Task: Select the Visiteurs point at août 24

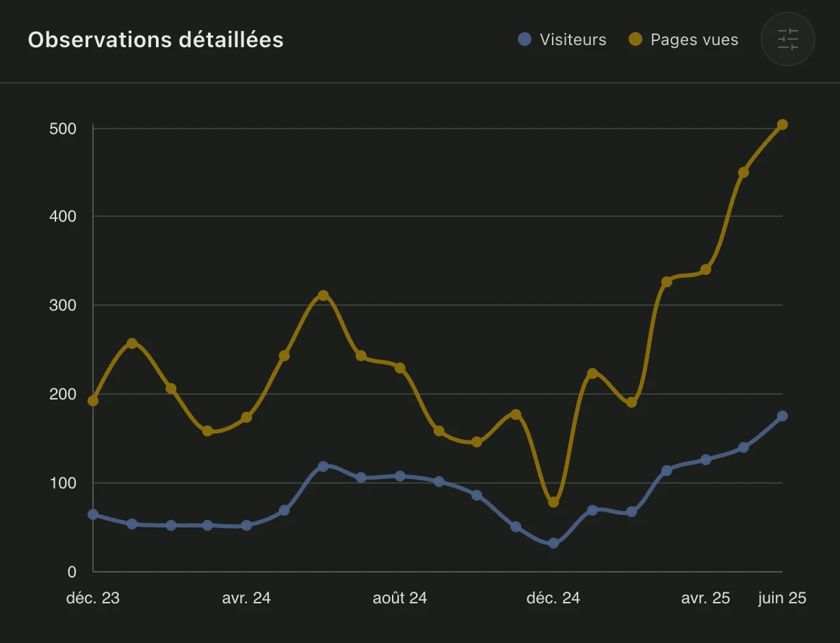Action: [400, 476]
